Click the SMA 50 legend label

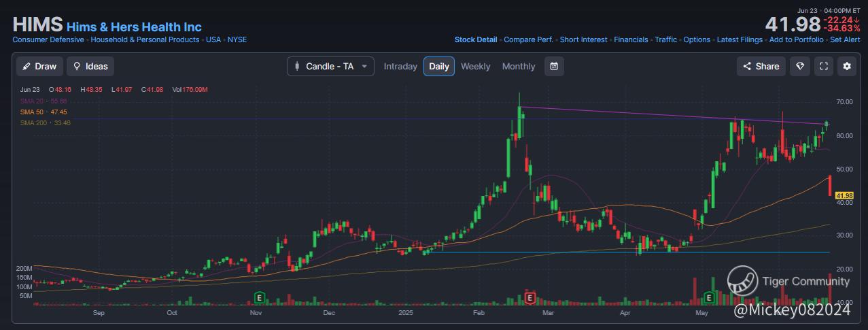[x=44, y=112]
